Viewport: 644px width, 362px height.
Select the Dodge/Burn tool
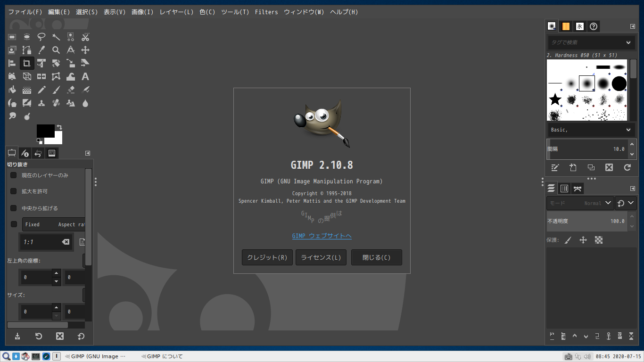pyautogui.click(x=27, y=116)
